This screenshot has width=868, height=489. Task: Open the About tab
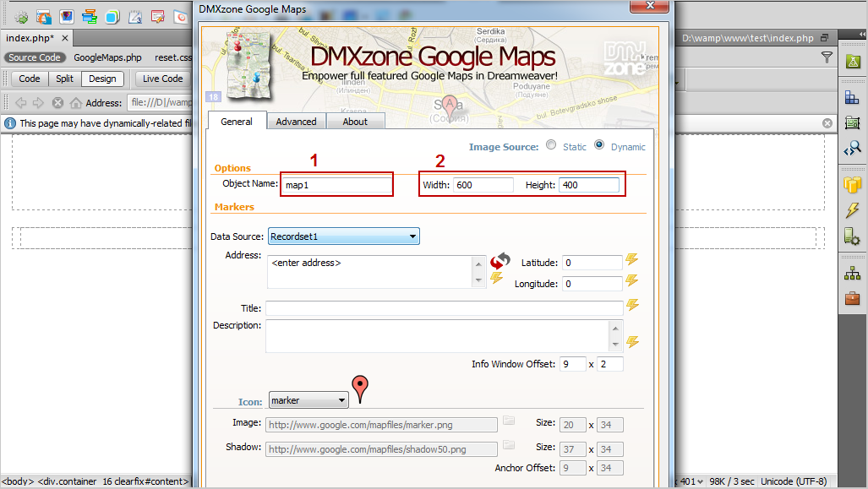click(x=355, y=122)
